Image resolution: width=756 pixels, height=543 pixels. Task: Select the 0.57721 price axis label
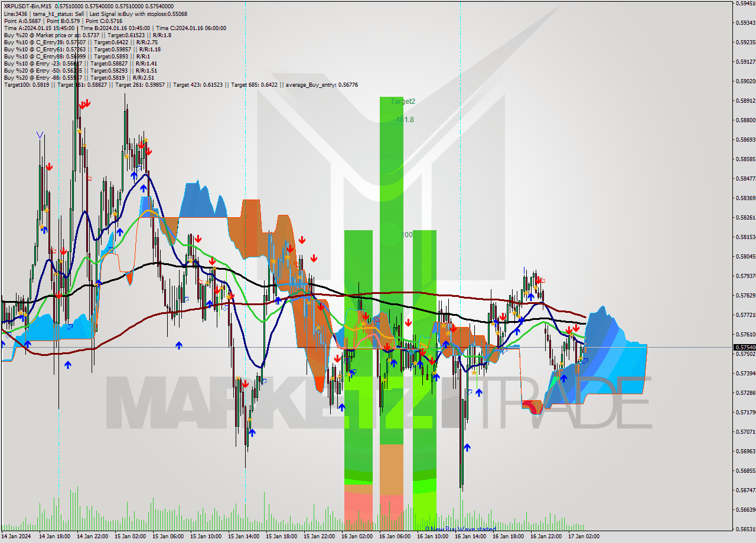coord(746,315)
